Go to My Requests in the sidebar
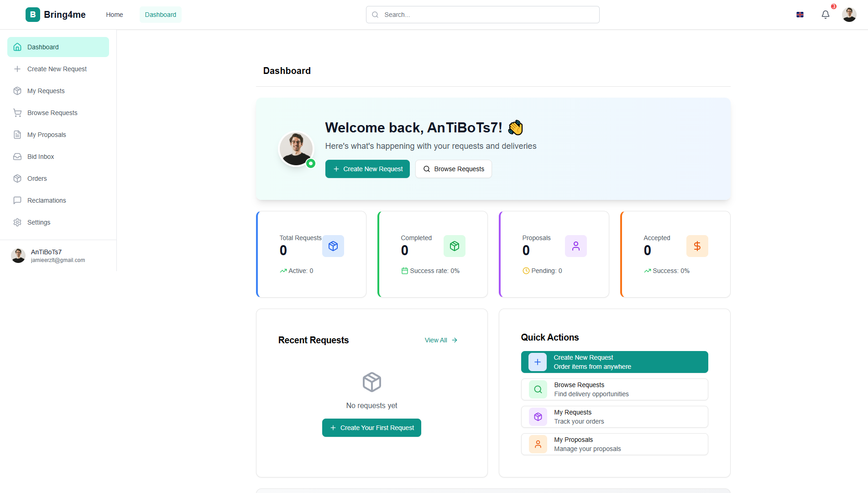Image resolution: width=868 pixels, height=493 pixels. pyautogui.click(x=58, y=91)
